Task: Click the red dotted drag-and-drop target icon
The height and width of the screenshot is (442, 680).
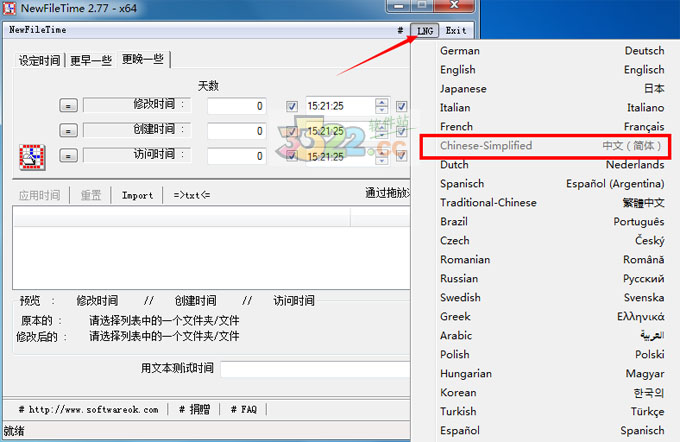Action: click(32, 157)
